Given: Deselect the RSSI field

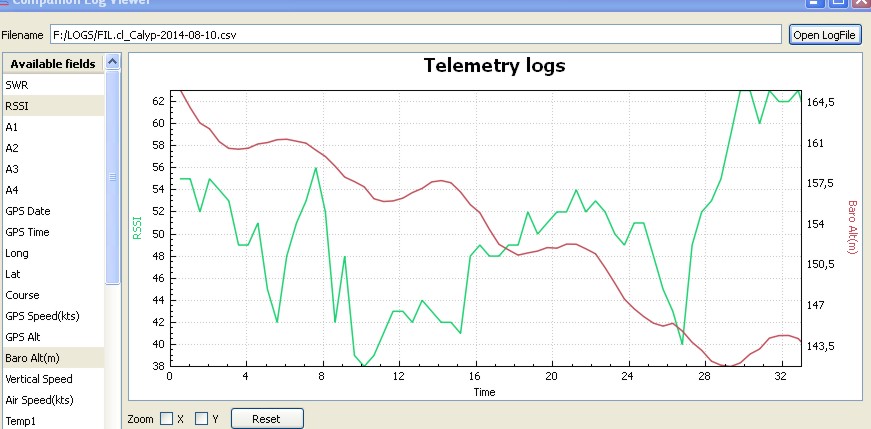Looking at the screenshot, I should (x=52, y=106).
